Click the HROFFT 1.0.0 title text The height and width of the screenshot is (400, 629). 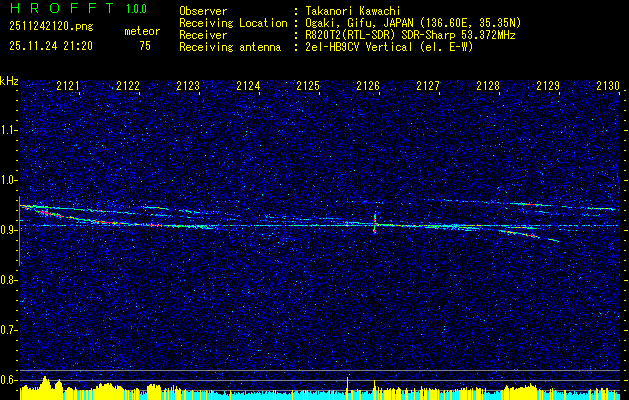click(x=79, y=8)
